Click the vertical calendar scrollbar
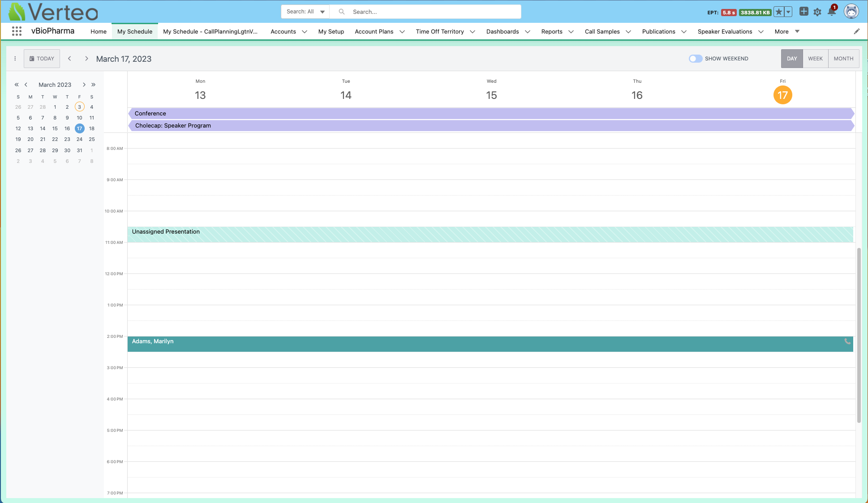The height and width of the screenshot is (503, 868). click(859, 335)
